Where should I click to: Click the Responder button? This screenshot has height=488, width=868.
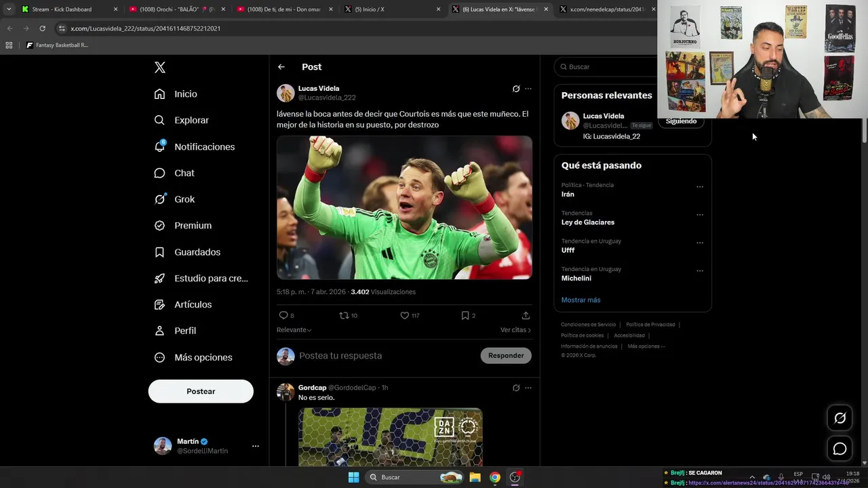pos(506,356)
